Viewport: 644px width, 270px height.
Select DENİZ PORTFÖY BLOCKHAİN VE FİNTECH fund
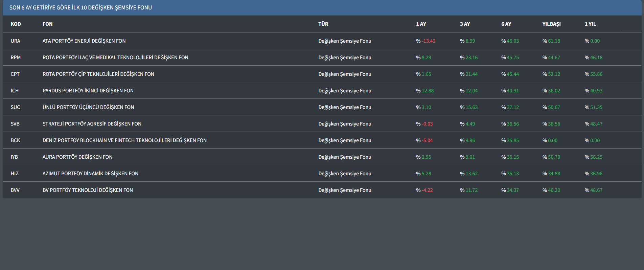124,140
